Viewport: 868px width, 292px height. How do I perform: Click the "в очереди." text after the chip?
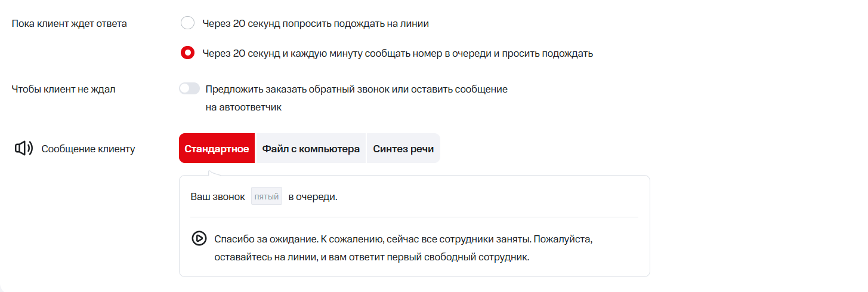(x=313, y=196)
